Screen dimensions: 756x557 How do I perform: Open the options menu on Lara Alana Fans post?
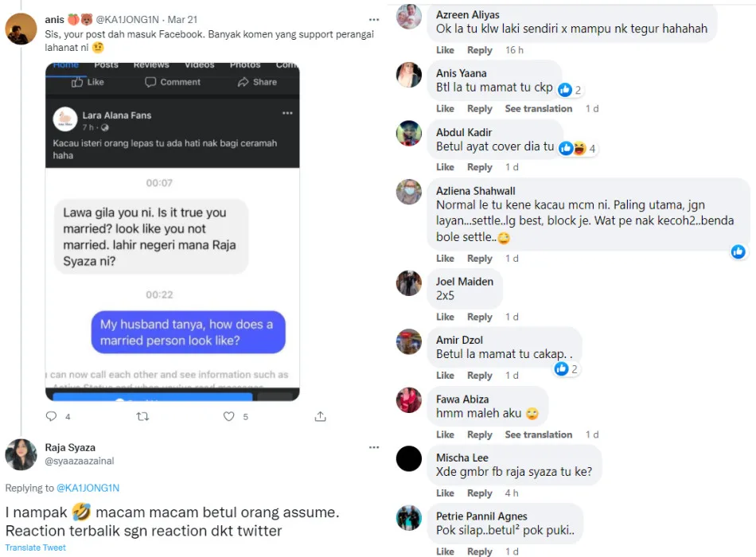coord(287,114)
